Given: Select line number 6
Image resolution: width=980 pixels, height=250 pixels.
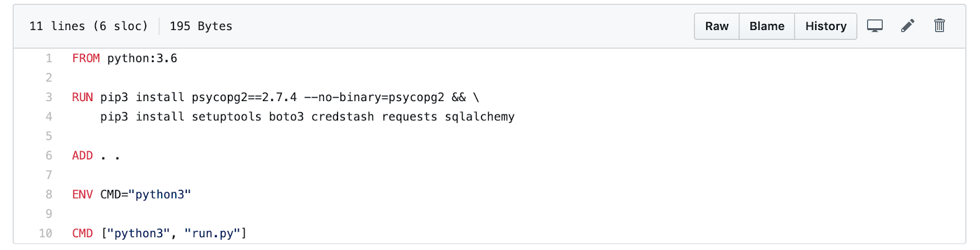Looking at the screenshot, I should click(49, 156).
